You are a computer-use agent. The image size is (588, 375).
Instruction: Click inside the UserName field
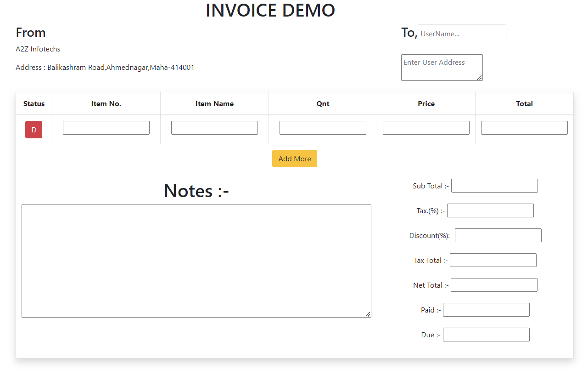pos(461,33)
